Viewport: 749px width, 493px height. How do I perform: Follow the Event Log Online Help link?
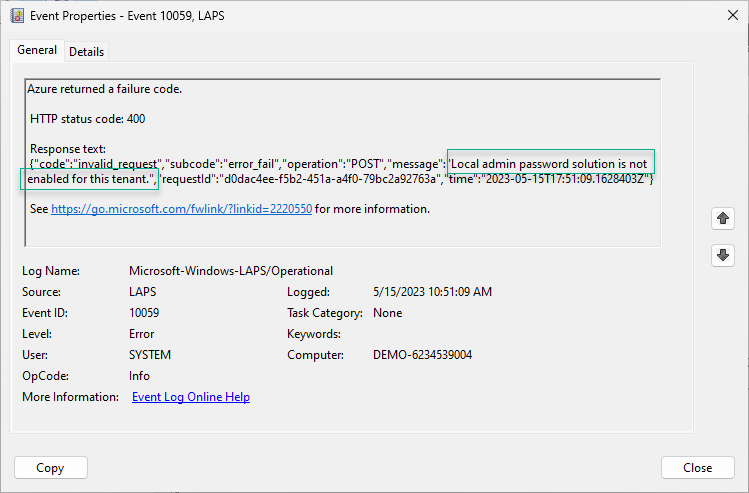click(x=191, y=397)
